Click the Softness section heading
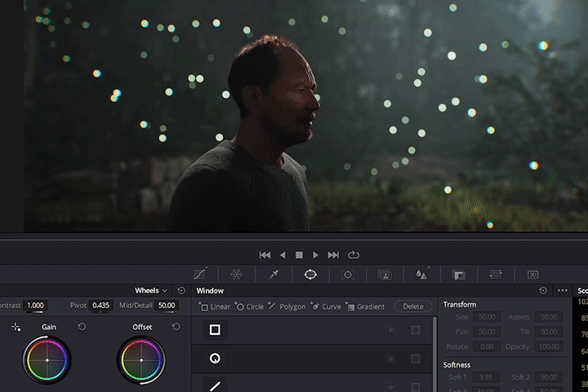588x392 pixels. (x=457, y=364)
